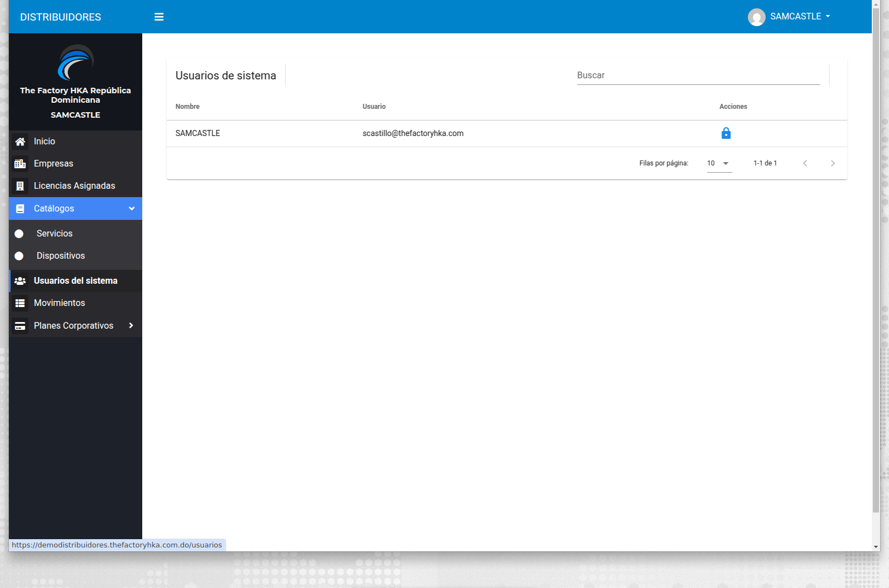Sort by Nombre column header
The image size is (889, 588).
click(187, 107)
